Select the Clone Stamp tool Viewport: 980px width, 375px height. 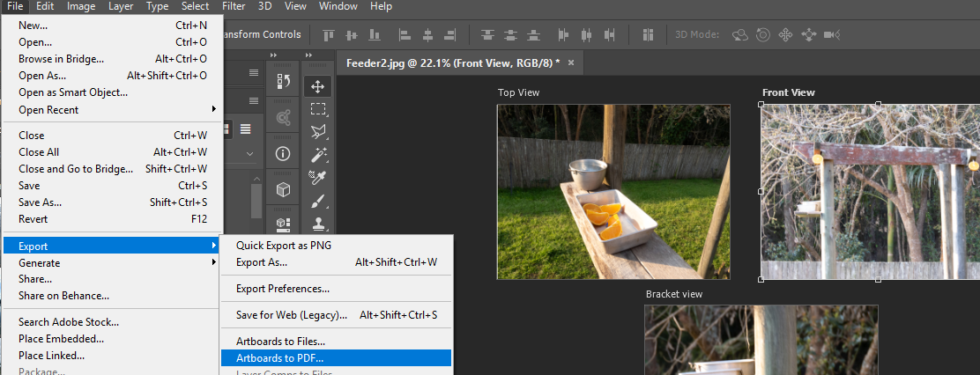(x=317, y=223)
